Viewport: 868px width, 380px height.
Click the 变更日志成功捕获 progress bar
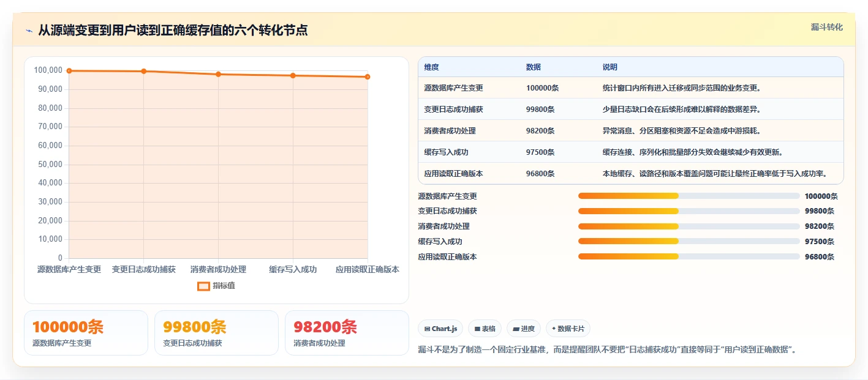click(689, 211)
